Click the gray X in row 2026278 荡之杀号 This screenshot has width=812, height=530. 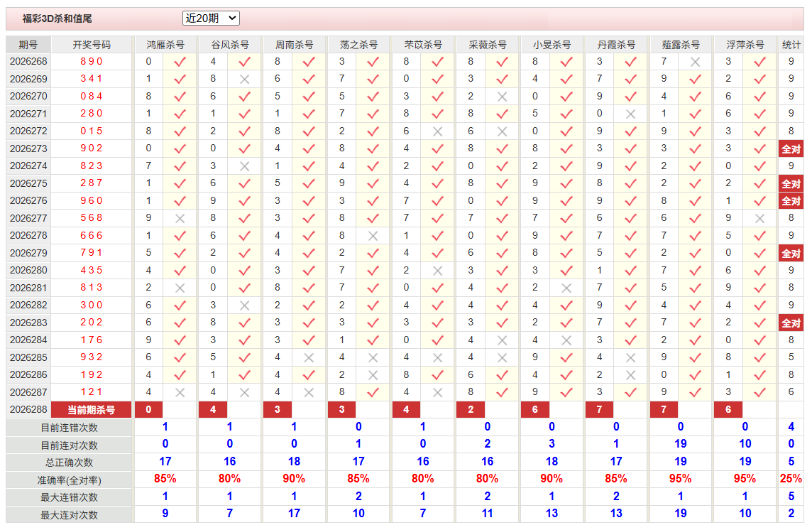(x=373, y=236)
